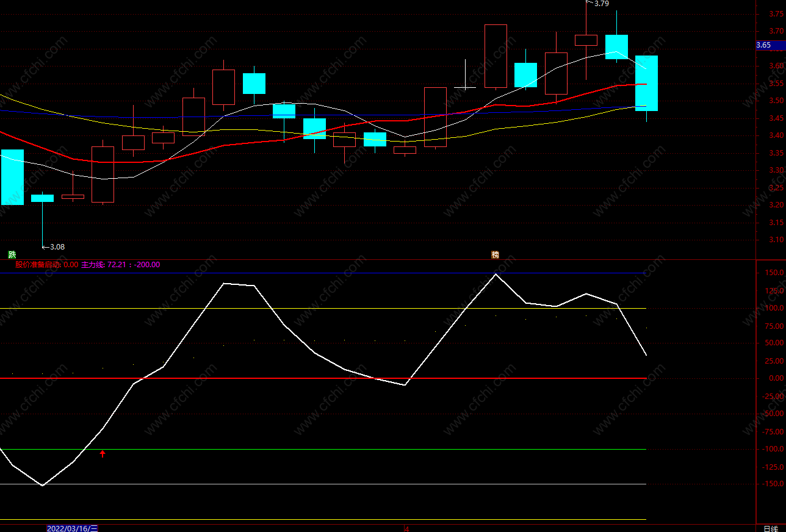Screen dimensions: 786x532
Task: Select the 2022/03/16/三 date label
Action: 72,528
